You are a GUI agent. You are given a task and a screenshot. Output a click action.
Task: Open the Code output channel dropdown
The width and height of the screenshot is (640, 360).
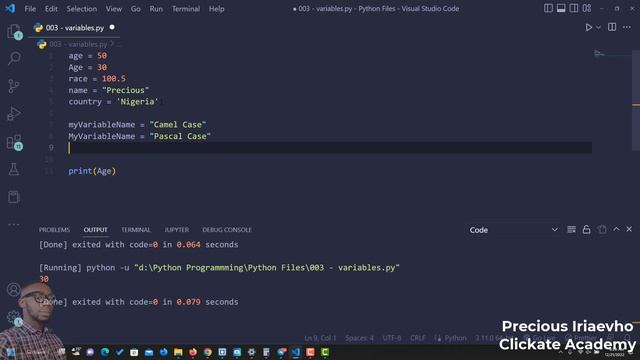point(513,230)
